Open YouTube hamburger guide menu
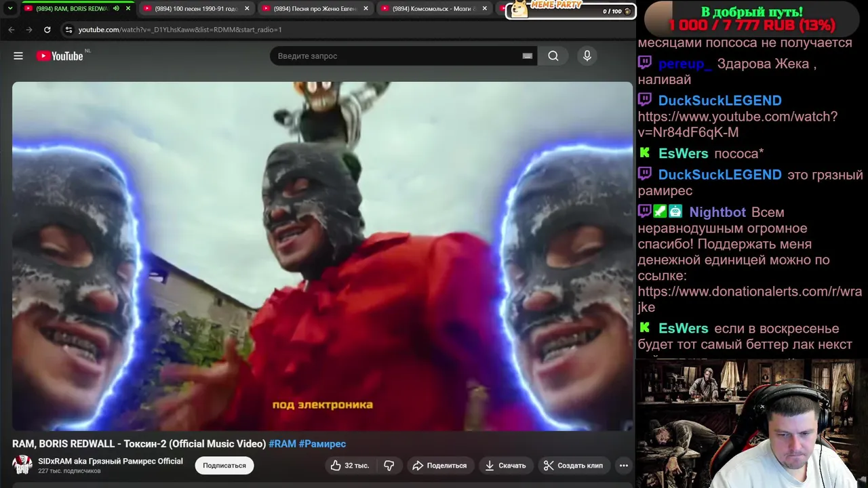868x488 pixels. pos(18,56)
